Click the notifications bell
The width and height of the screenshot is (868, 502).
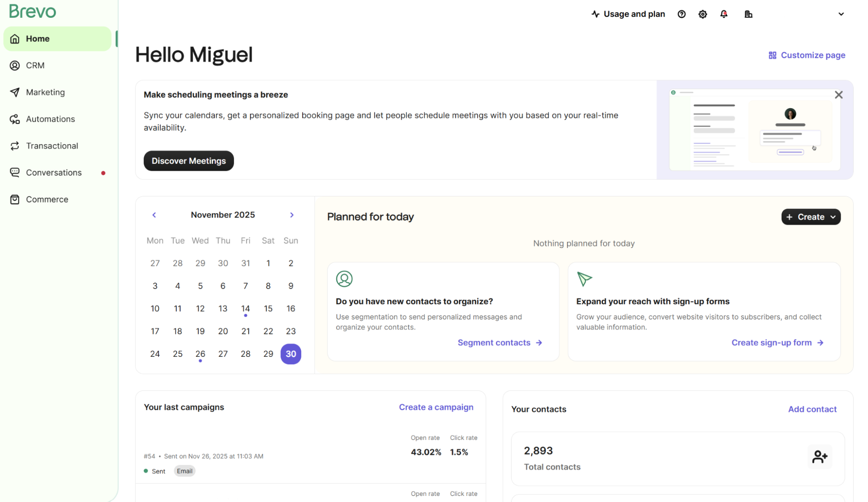click(724, 14)
